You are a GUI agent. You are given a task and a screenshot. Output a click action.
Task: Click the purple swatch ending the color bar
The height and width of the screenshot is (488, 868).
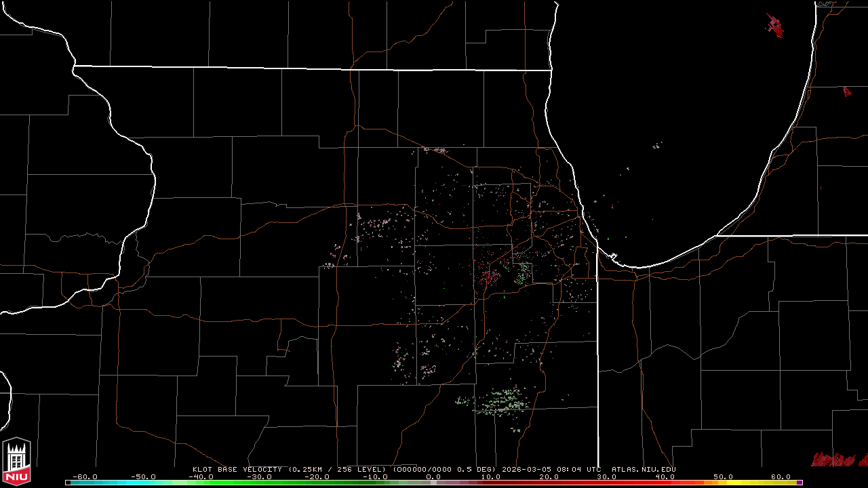(800, 483)
